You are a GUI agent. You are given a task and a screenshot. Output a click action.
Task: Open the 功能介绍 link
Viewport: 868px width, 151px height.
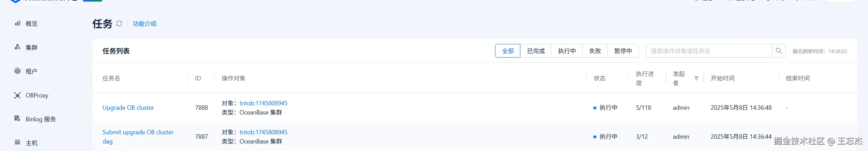(x=144, y=24)
